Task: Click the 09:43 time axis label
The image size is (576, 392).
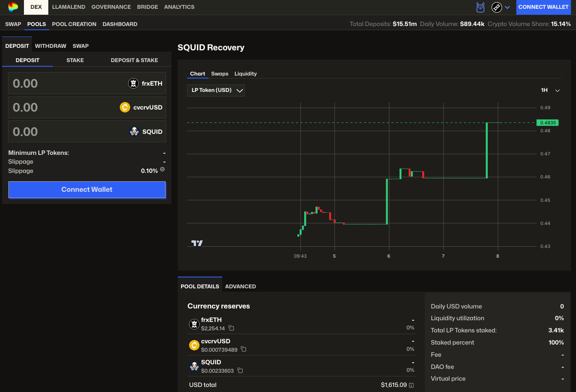Action: tap(300, 256)
